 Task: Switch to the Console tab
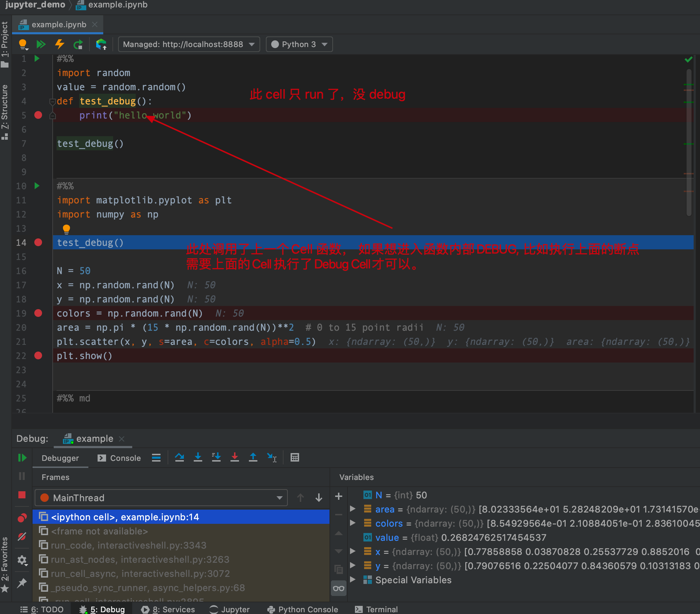tap(119, 458)
